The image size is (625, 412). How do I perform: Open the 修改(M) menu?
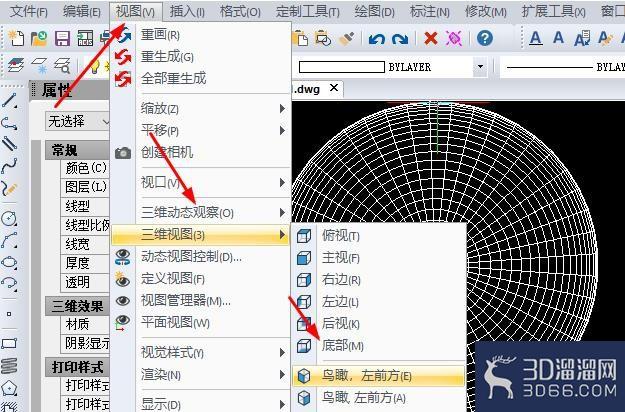485,11
